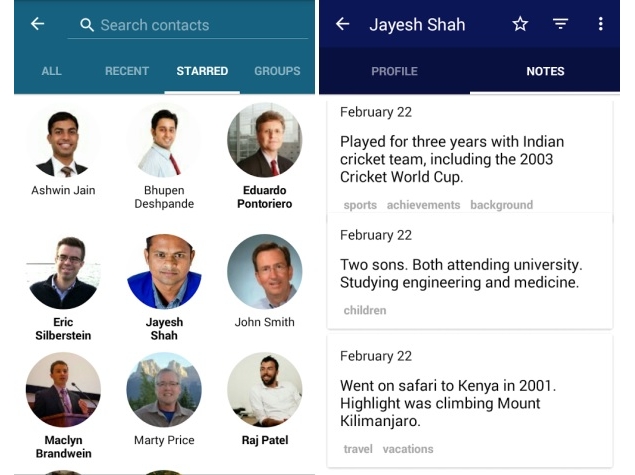Image resolution: width=635 pixels, height=475 pixels.
Task: Open the three-dot overflow menu
Action: coord(601,24)
